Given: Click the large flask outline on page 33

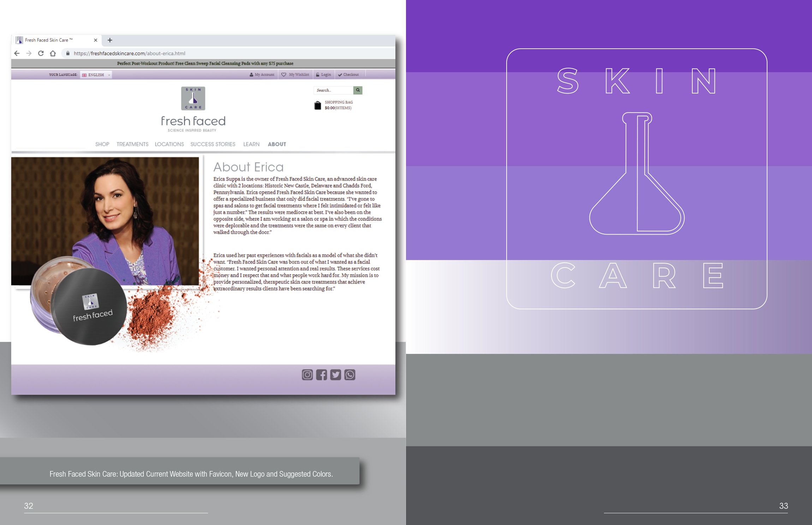Looking at the screenshot, I should [x=637, y=173].
